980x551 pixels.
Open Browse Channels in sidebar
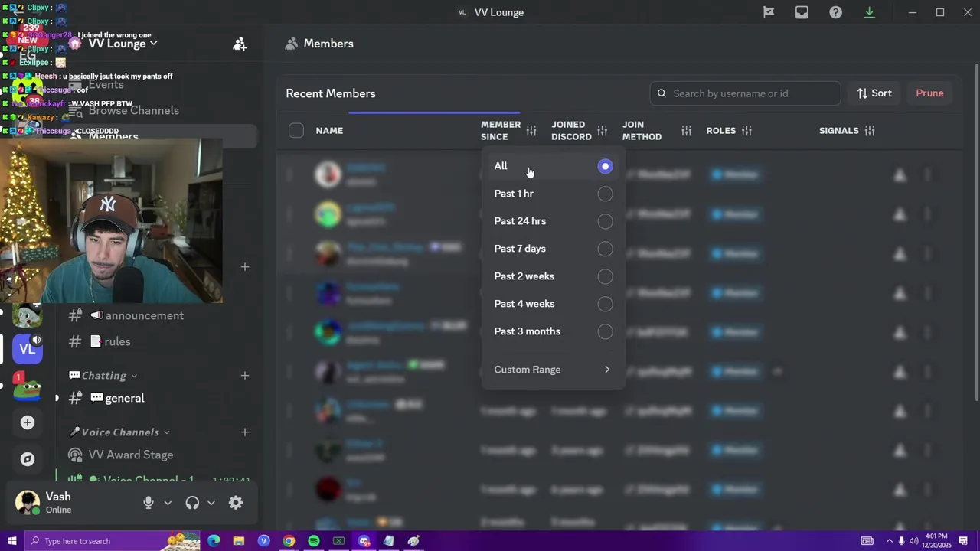133,110
